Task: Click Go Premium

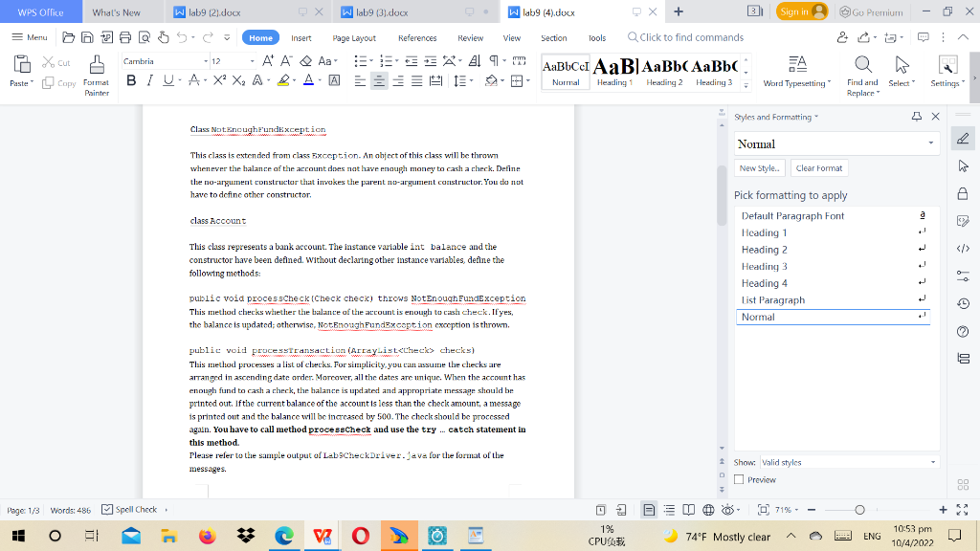Action: pyautogui.click(x=871, y=11)
